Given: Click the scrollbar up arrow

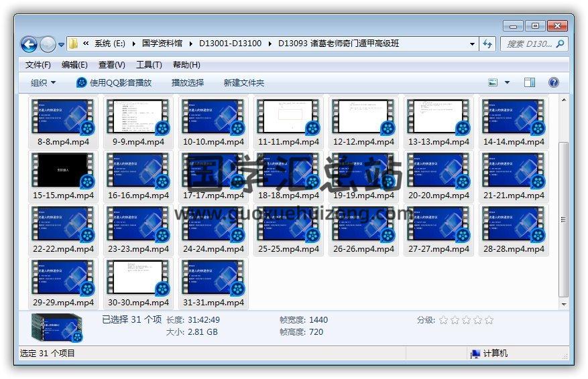Looking at the screenshot, I should click(564, 100).
